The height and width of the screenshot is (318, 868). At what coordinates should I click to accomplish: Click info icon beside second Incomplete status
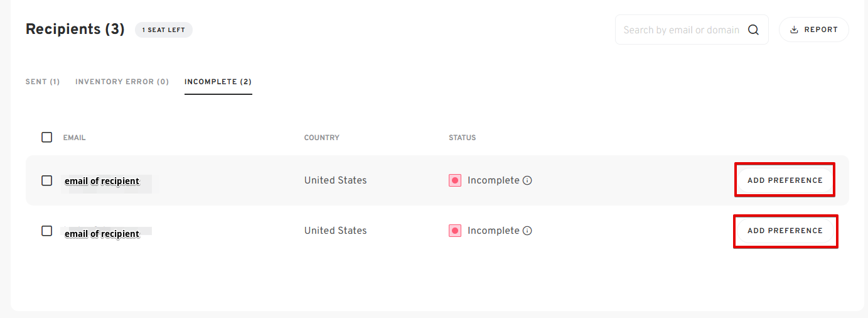click(527, 231)
